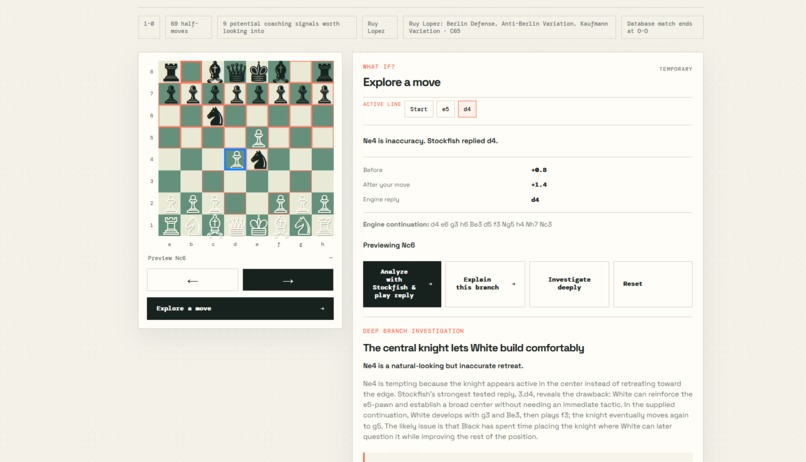Click the Database match ends at O-O tag
The image size is (806, 462).
(x=662, y=27)
